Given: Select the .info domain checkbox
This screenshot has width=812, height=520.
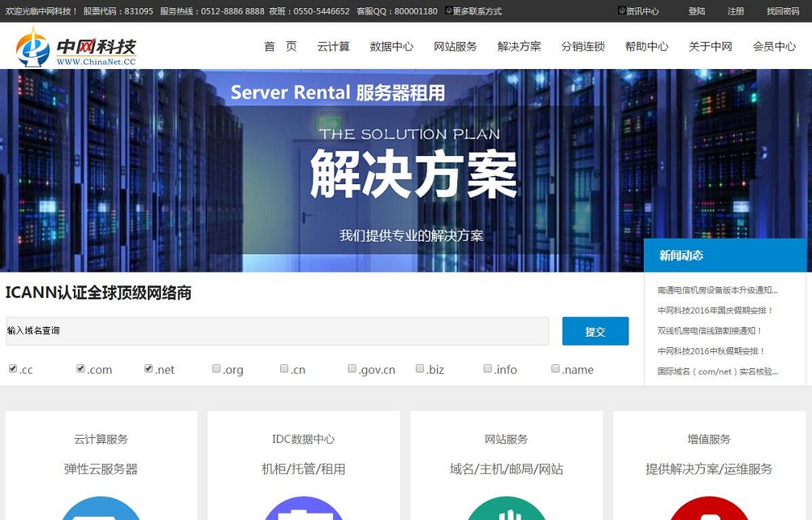Looking at the screenshot, I should coord(488,368).
